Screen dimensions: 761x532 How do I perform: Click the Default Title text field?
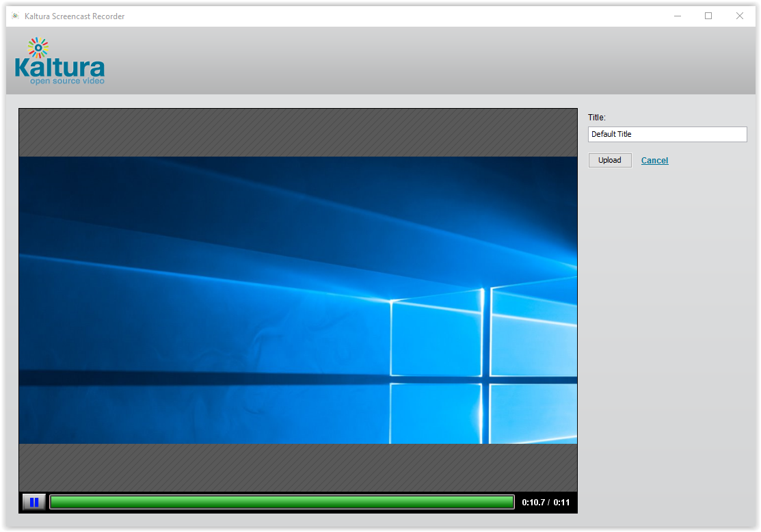click(667, 135)
